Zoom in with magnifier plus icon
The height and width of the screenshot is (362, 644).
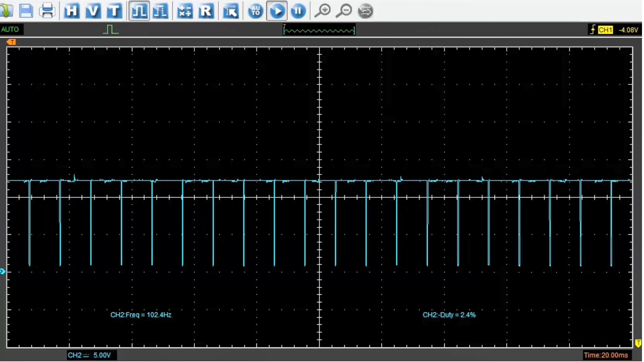point(323,11)
